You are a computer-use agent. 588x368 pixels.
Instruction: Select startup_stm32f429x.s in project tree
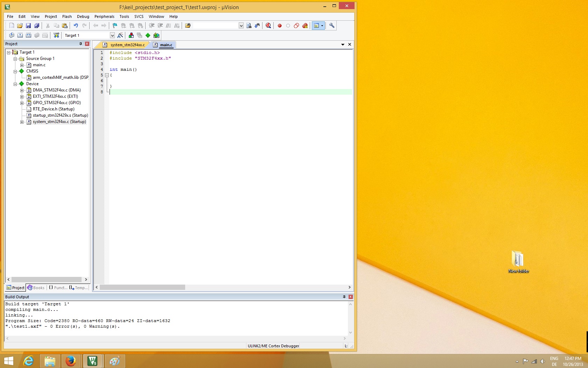click(x=60, y=115)
